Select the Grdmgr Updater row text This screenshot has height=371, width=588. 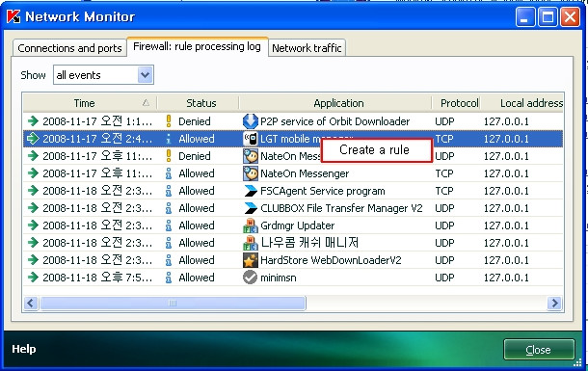(x=298, y=225)
